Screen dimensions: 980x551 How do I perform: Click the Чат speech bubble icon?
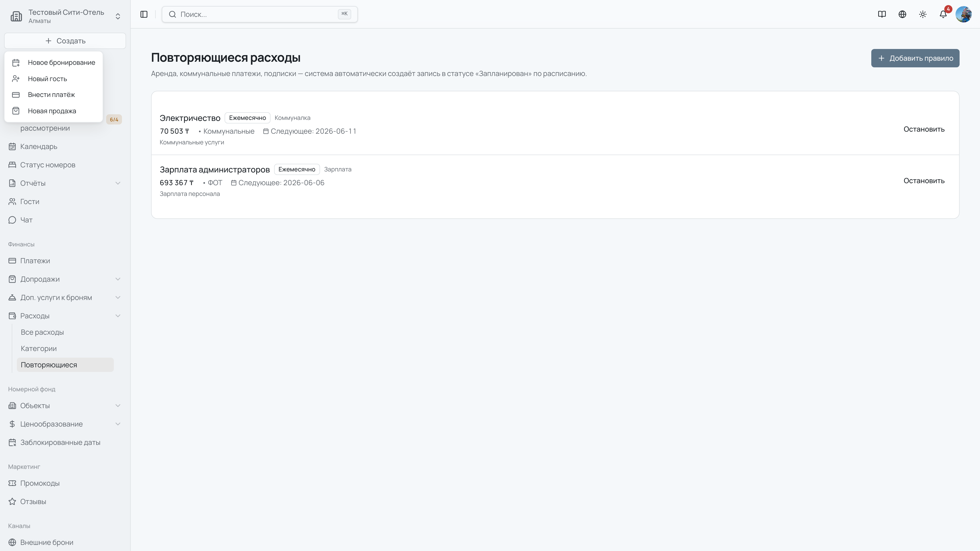[12, 220]
